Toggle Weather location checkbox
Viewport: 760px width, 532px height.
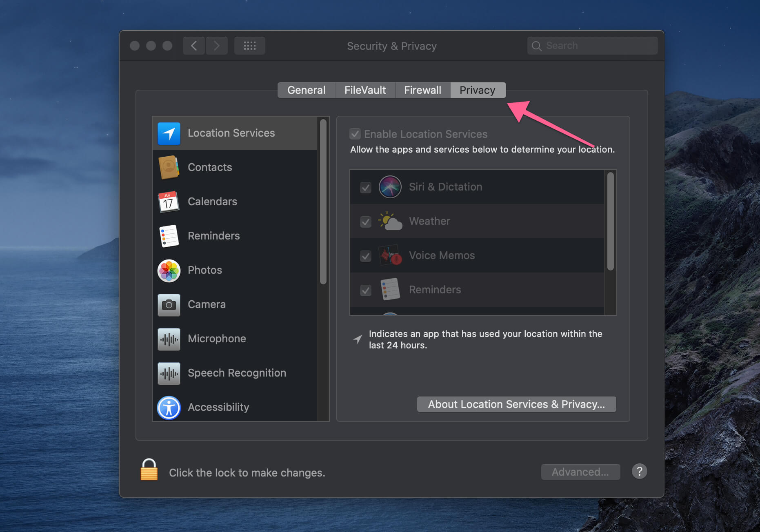(365, 222)
